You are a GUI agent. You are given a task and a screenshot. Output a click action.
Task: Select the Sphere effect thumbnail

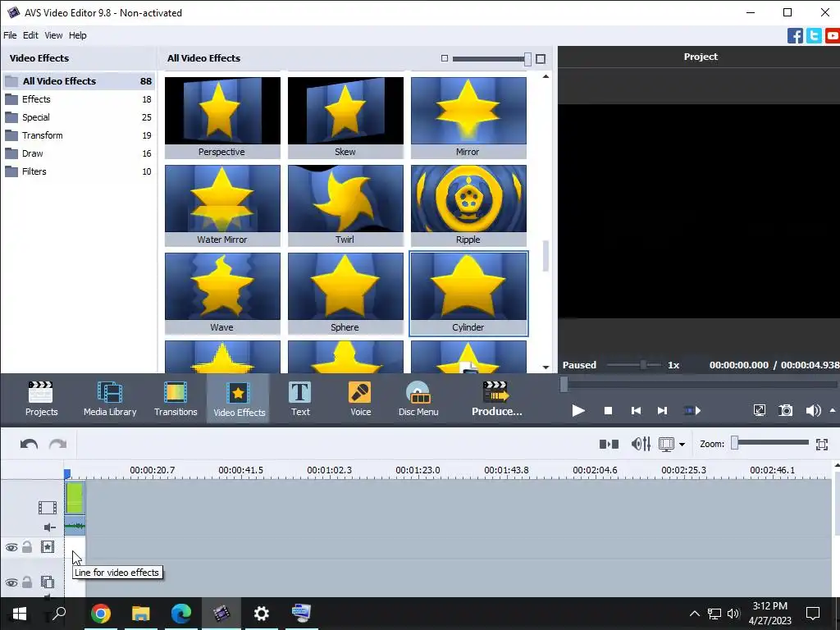pyautogui.click(x=345, y=293)
